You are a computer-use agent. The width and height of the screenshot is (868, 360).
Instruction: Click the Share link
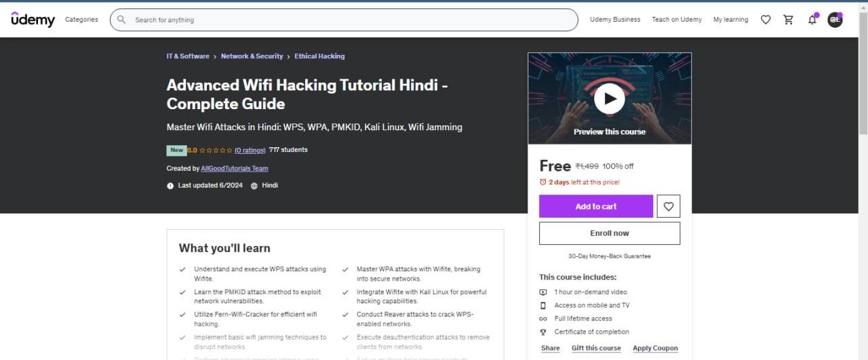point(551,348)
